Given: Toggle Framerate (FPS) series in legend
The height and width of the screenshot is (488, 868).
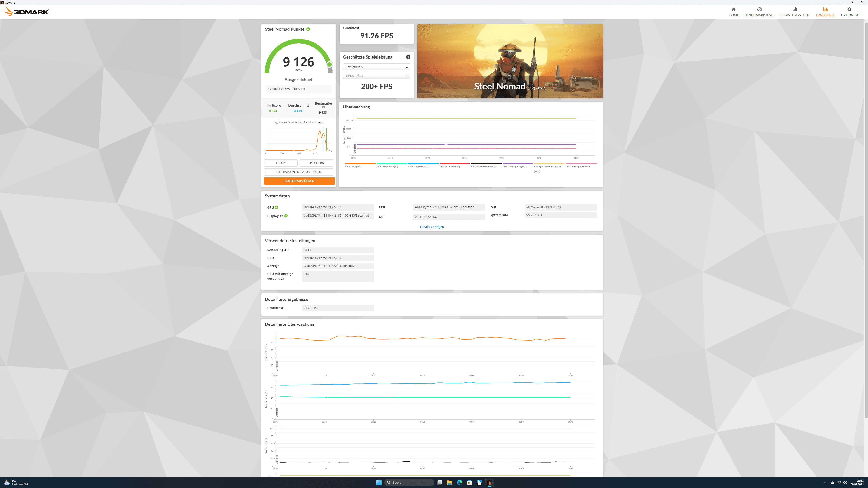Looking at the screenshot, I should [x=360, y=165].
